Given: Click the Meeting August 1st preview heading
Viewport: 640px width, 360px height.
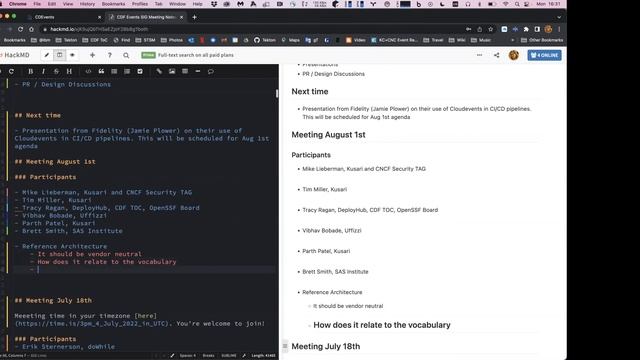Looking at the screenshot, I should [328, 135].
